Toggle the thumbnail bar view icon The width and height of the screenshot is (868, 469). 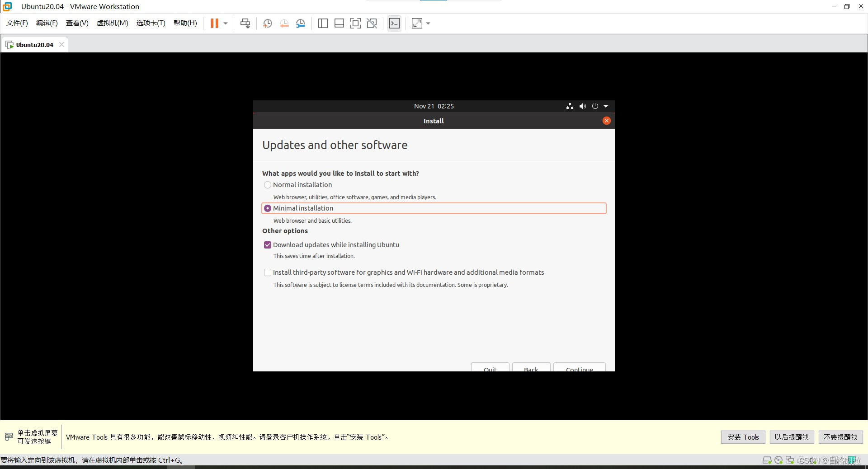click(x=339, y=23)
